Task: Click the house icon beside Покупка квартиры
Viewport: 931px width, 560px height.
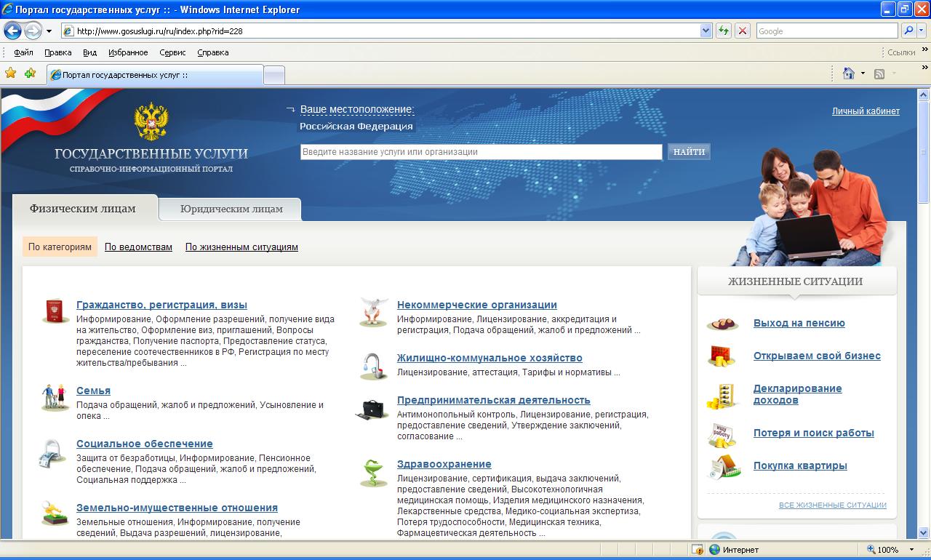Action: coord(724,467)
